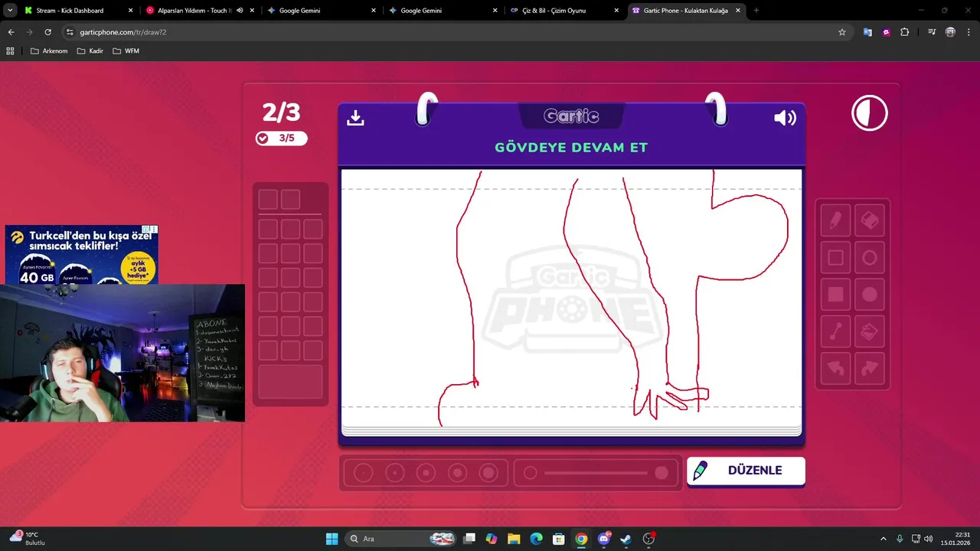Select the straight line tool

pyautogui.click(x=835, y=331)
